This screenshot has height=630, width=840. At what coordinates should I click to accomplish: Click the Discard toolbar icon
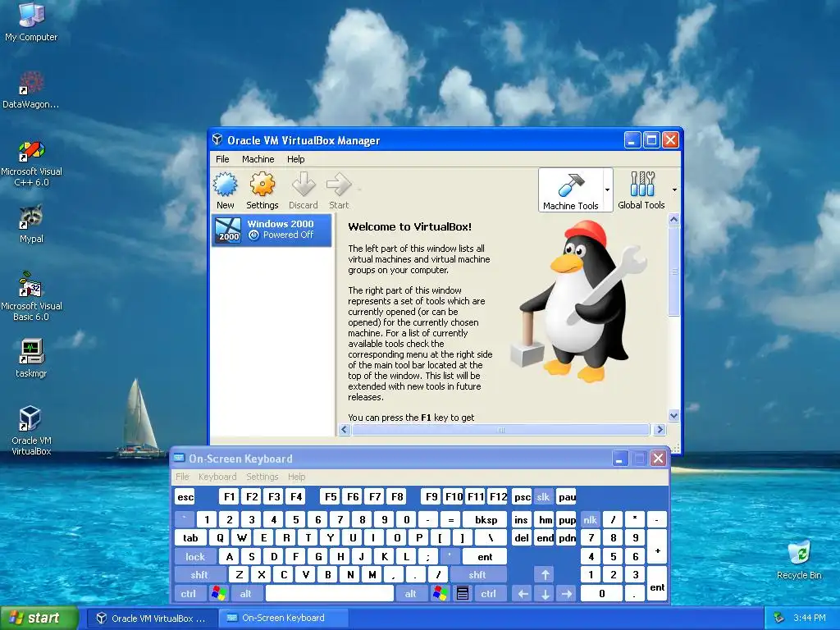pyautogui.click(x=304, y=190)
